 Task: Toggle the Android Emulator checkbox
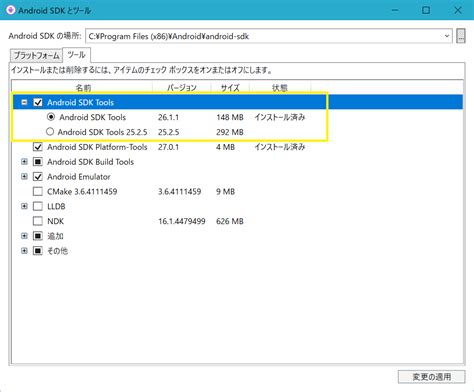point(38,177)
